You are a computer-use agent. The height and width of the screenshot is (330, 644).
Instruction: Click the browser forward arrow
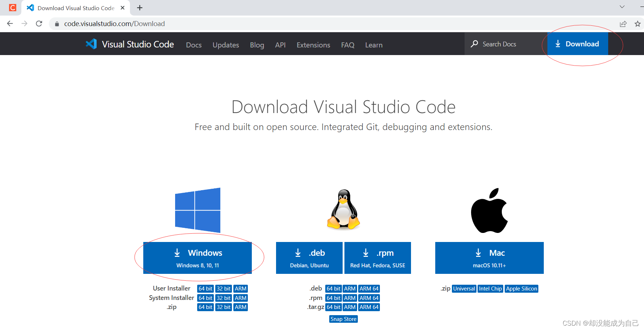[x=24, y=24]
